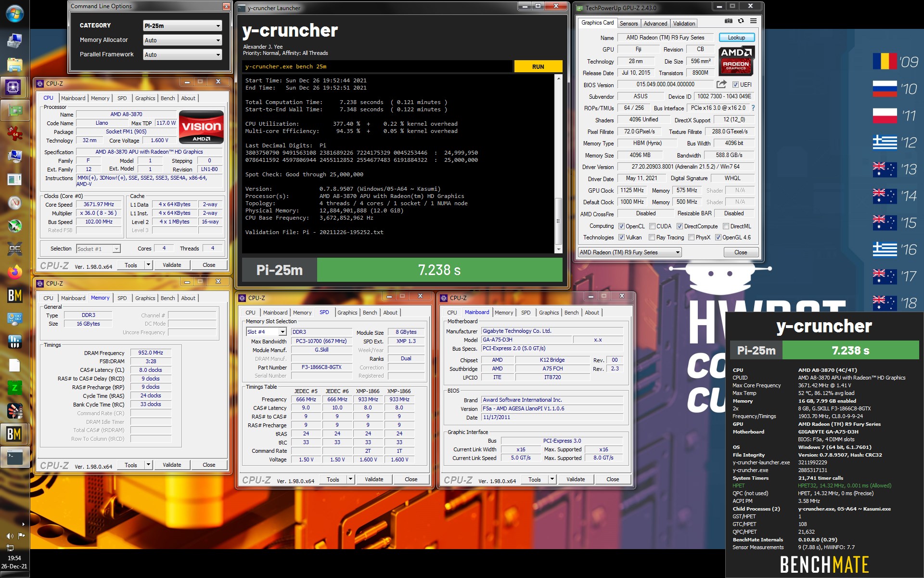Toggle the Vulkan checkbox
924x578 pixels.
pos(621,237)
